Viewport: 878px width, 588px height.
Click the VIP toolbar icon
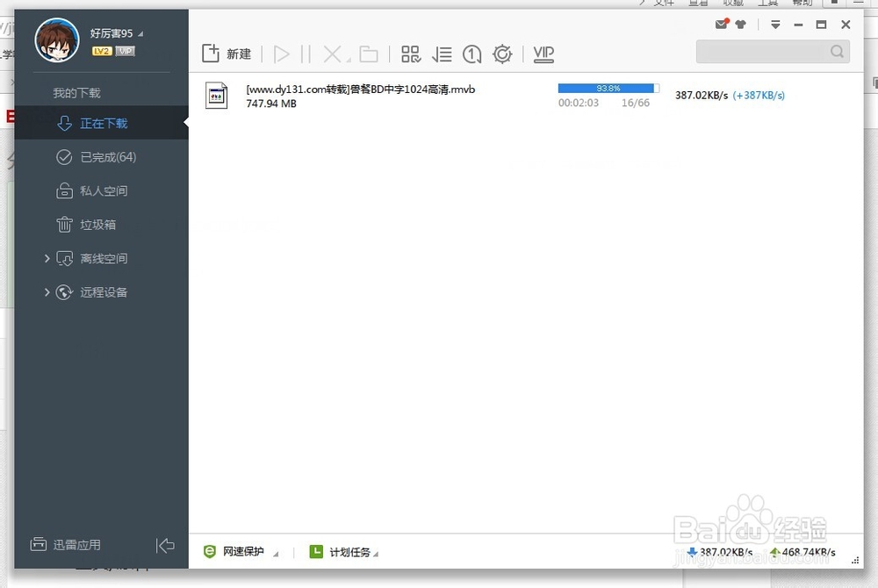(543, 54)
